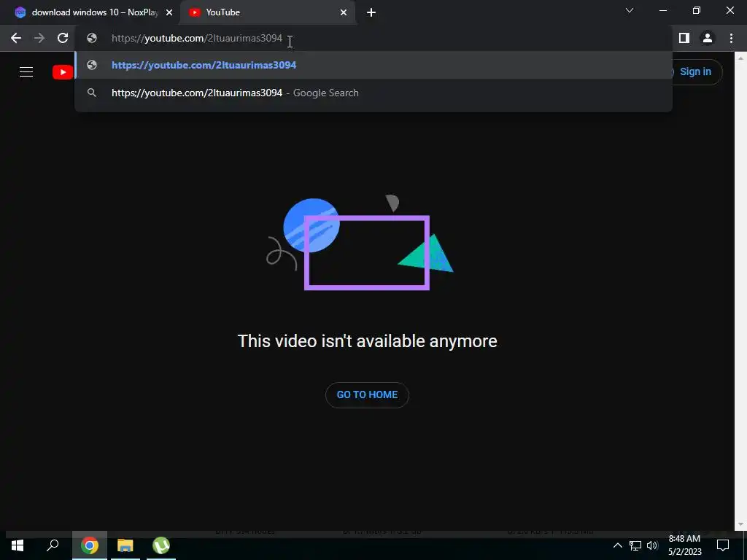Open the clock showing 8:48 AM
Viewport: 747px width, 560px height.
[x=684, y=545]
